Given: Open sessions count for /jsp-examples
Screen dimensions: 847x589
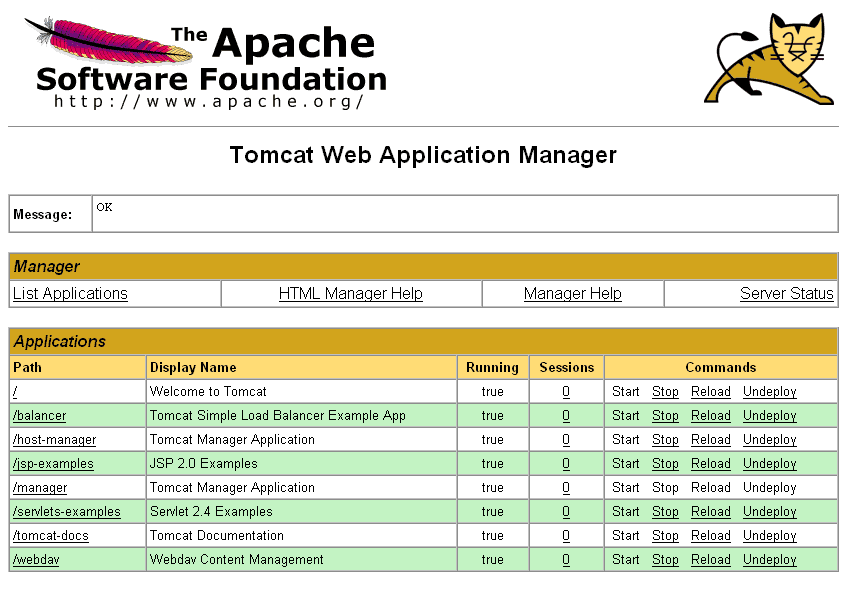Looking at the screenshot, I should pos(566,464).
